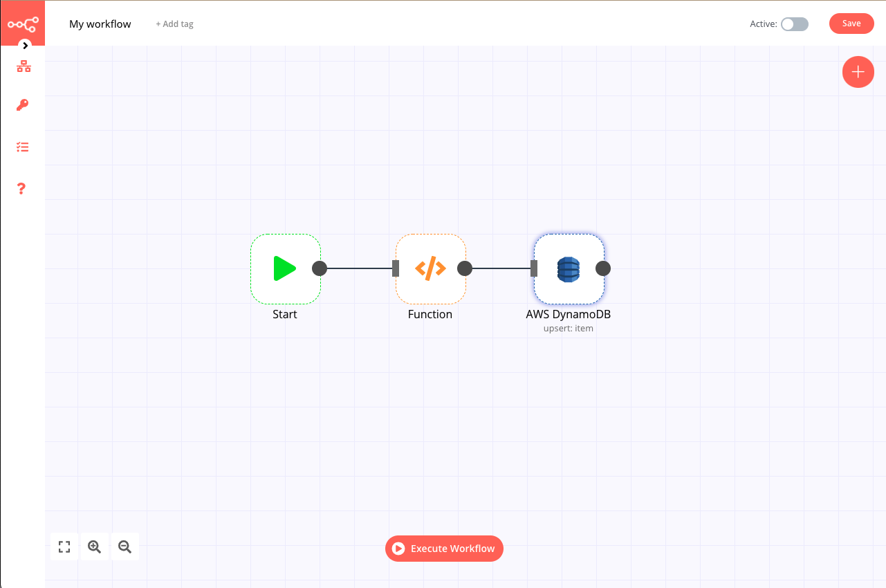Viewport: 886px width, 588px height.
Task: Add a tag to the workflow
Action: coord(174,24)
